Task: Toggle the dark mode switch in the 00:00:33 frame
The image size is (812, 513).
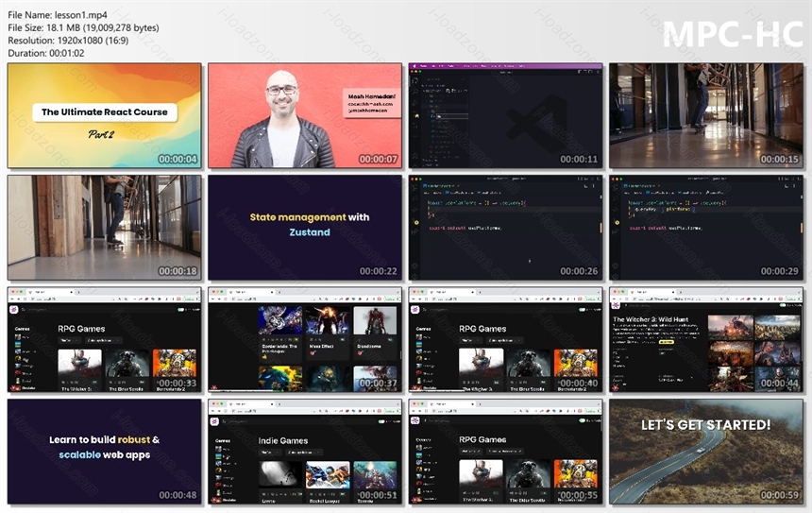Action: [180, 309]
